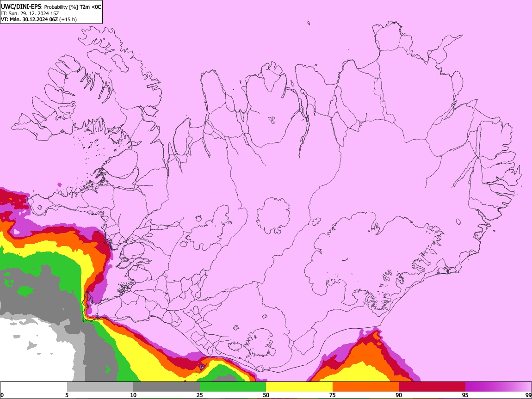
Task: Click the legend value '25'
Action: tap(200, 395)
